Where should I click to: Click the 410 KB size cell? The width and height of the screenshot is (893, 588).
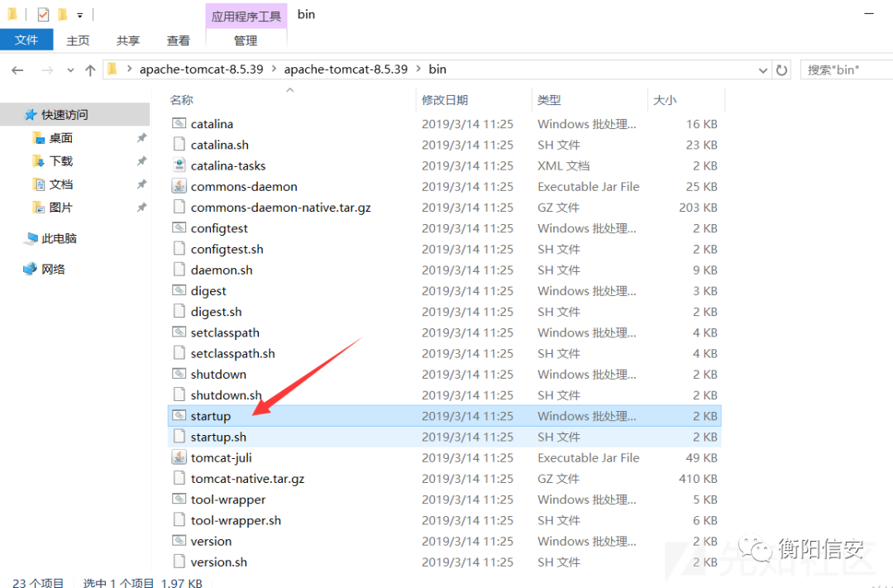tap(698, 479)
